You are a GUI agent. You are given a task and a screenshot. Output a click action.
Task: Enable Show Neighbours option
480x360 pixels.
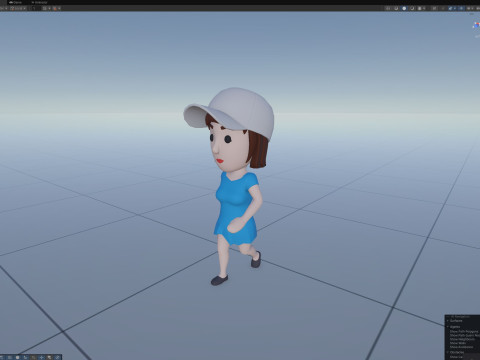(x=462, y=339)
